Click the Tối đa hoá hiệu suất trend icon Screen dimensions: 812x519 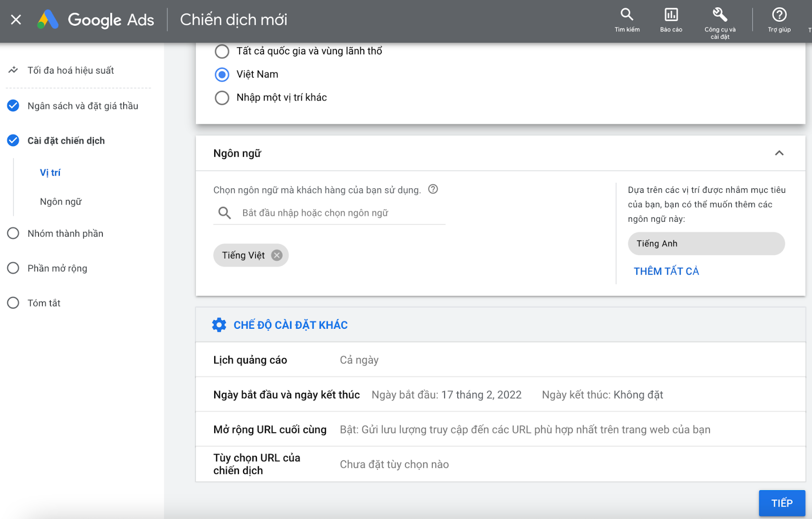(x=13, y=70)
